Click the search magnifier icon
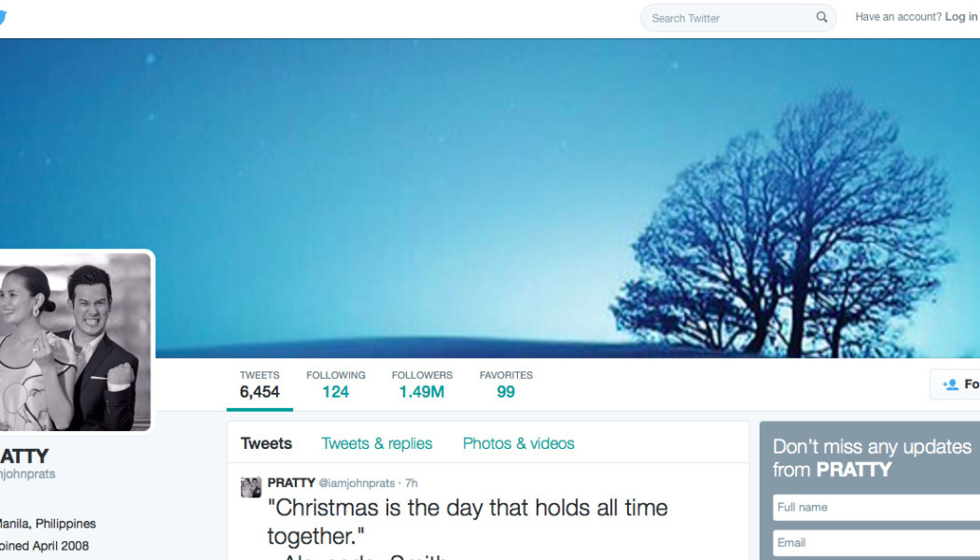 822,18
